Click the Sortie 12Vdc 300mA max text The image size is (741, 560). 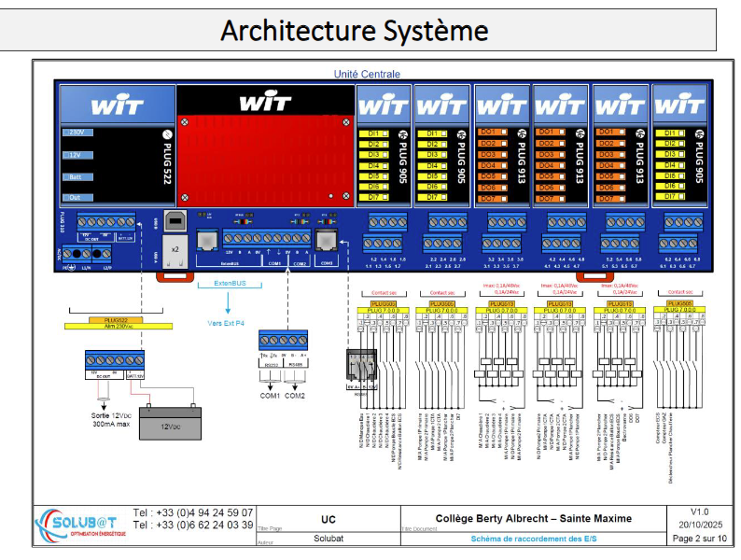[112, 420]
